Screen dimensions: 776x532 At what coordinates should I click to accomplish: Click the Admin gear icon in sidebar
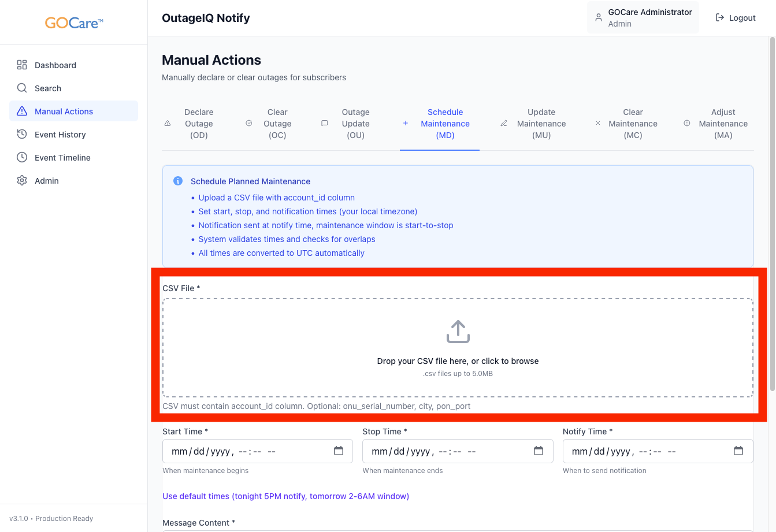click(22, 181)
